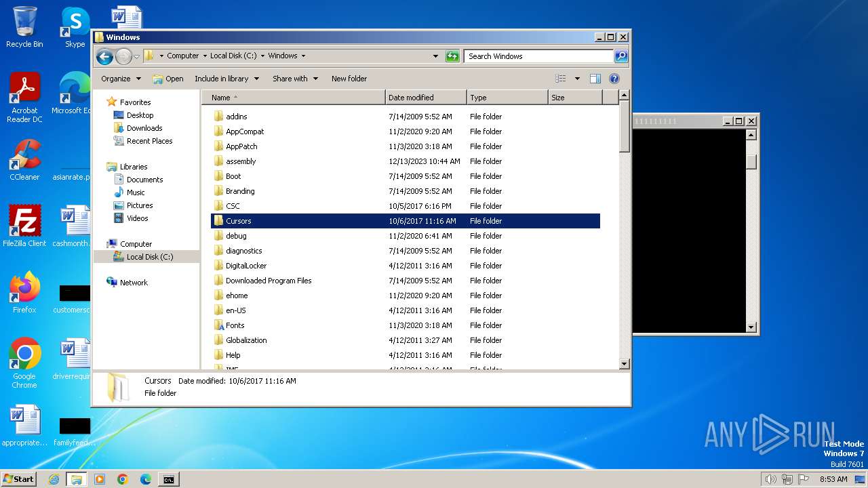
Task: Expand address bar history dropdown
Action: point(435,56)
